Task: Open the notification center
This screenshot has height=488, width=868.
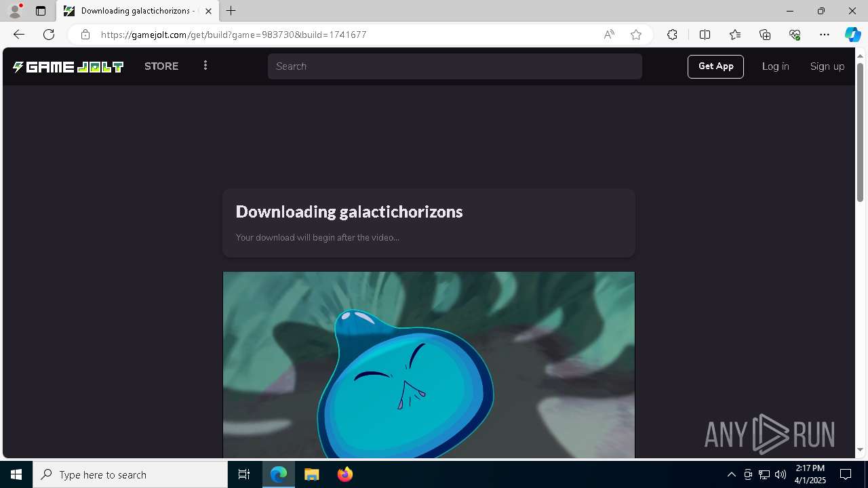Action: point(846,474)
